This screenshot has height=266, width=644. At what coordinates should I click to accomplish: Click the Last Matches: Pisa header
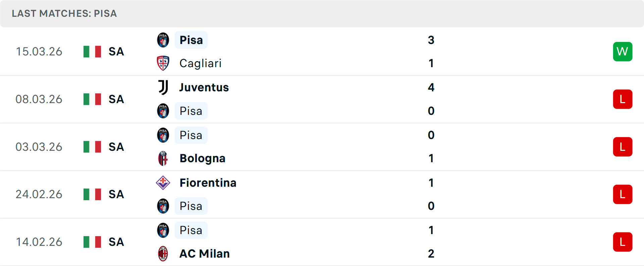click(x=64, y=13)
